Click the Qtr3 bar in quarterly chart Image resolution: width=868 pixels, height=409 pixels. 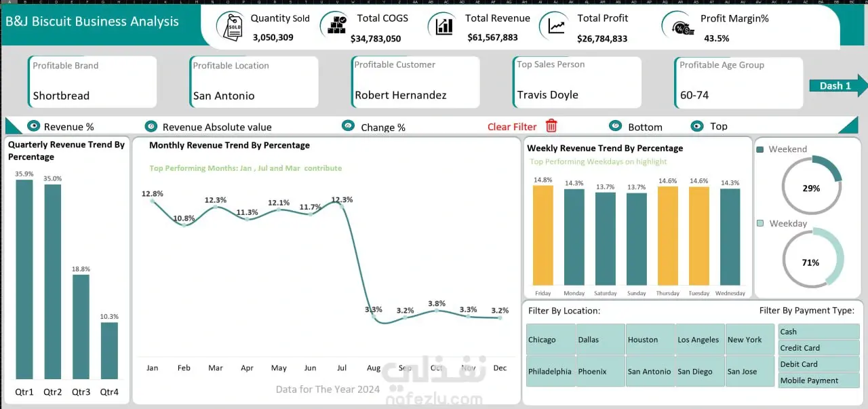(81, 327)
